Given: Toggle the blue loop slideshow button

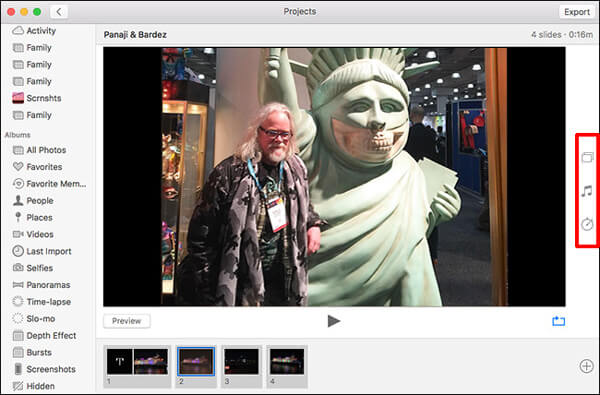Looking at the screenshot, I should pos(558,321).
